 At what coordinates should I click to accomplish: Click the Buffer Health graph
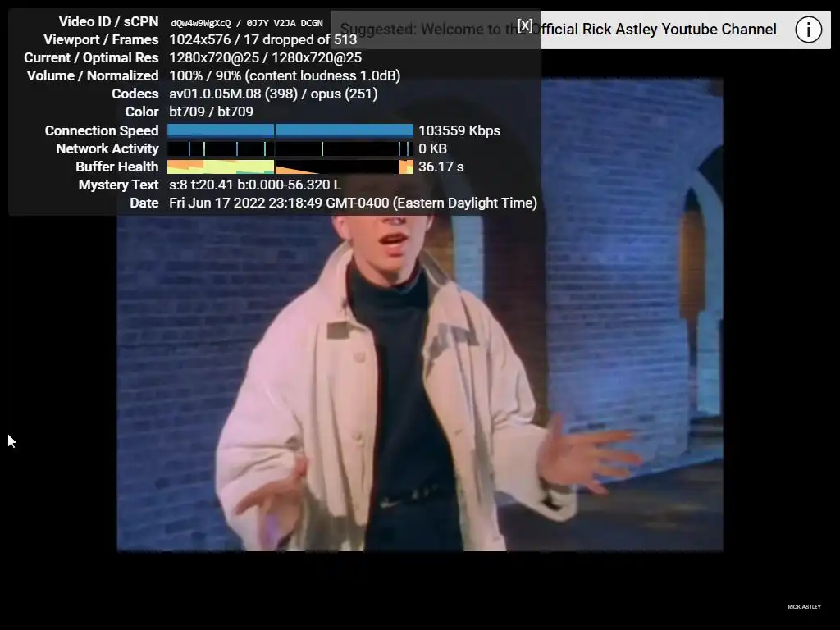(290, 167)
